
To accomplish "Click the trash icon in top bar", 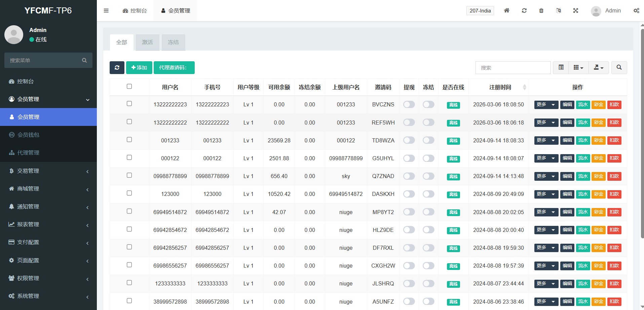I will click(541, 11).
